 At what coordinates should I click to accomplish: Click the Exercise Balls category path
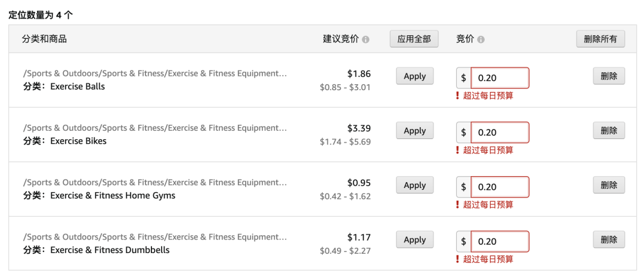coord(155,73)
